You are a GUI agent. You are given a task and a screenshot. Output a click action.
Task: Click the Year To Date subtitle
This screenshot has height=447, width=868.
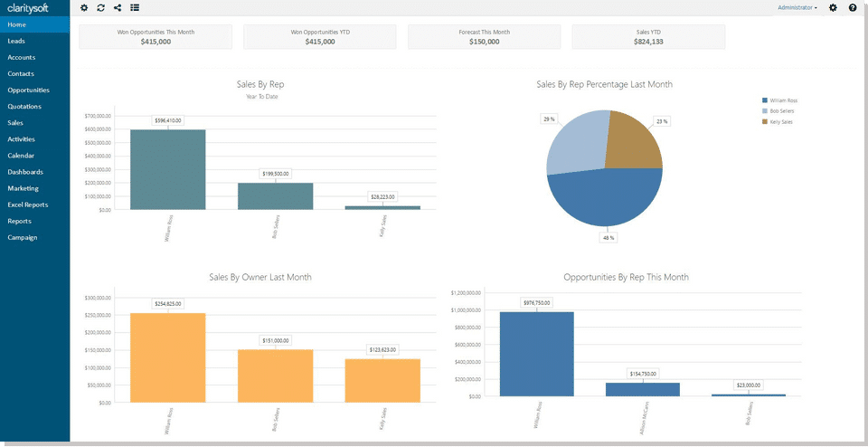click(262, 97)
